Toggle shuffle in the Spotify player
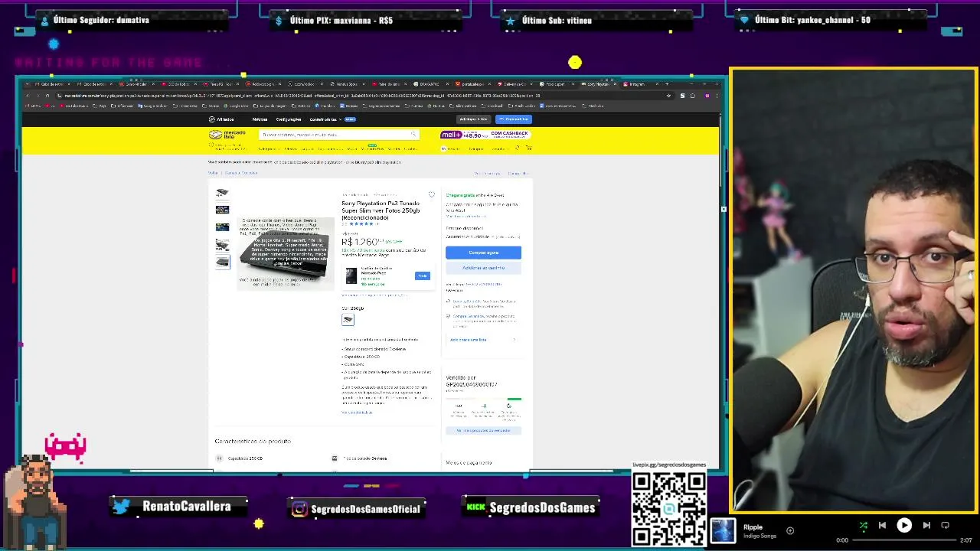980x551 pixels. pos(863,526)
